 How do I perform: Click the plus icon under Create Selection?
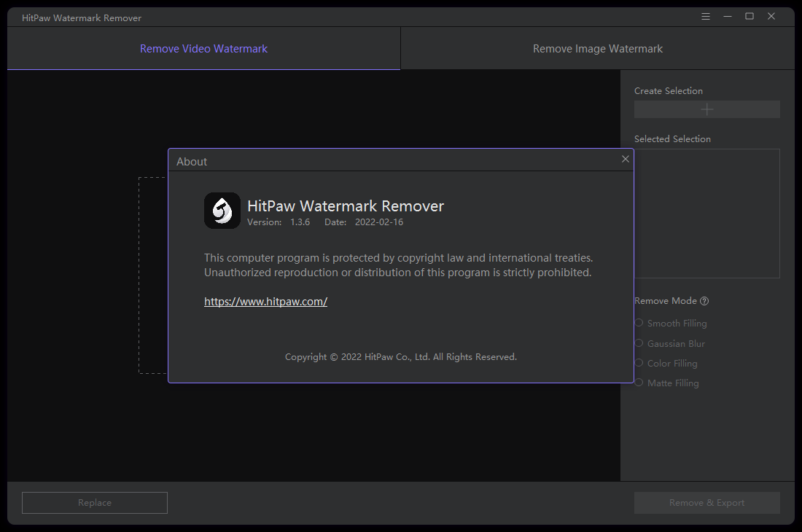tap(707, 109)
